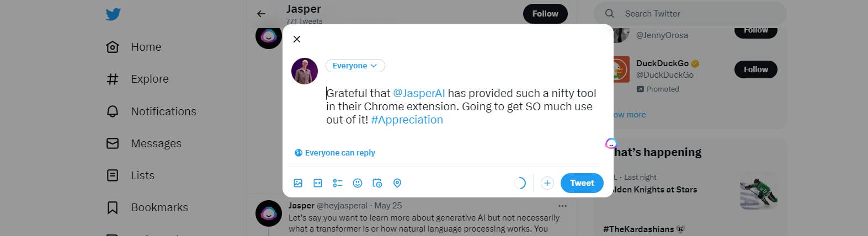Open Messages in the sidebar
The width and height of the screenshot is (868, 236).
156,143
